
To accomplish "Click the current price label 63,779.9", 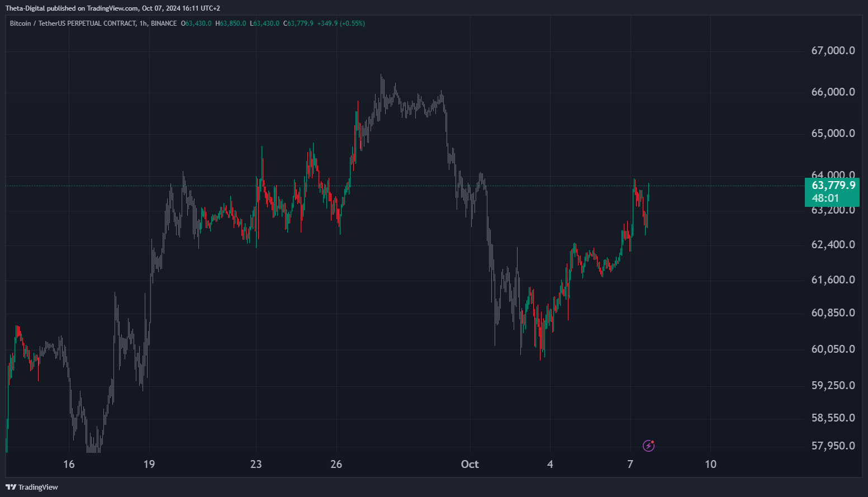I will tap(833, 185).
